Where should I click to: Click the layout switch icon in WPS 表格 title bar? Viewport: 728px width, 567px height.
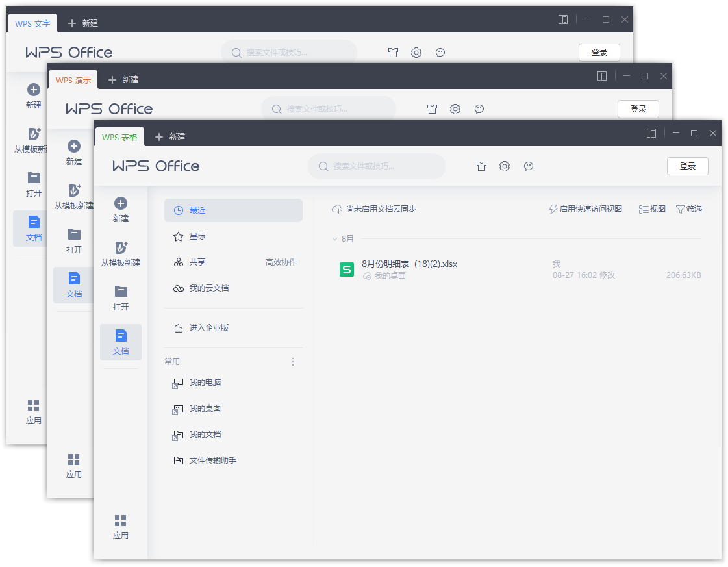pyautogui.click(x=651, y=133)
